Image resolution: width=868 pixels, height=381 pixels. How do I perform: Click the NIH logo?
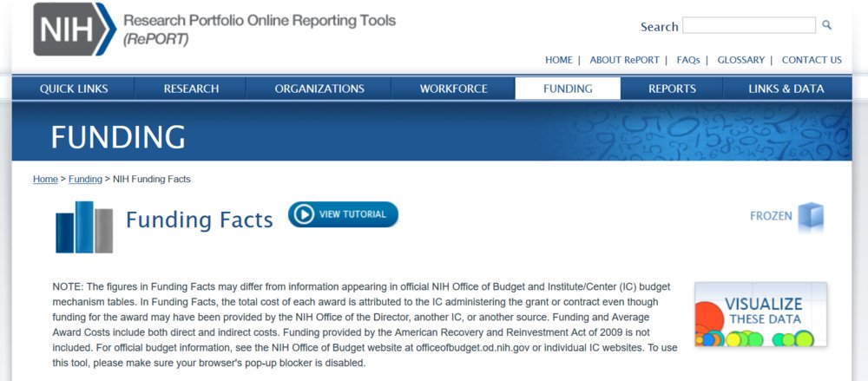point(75,29)
